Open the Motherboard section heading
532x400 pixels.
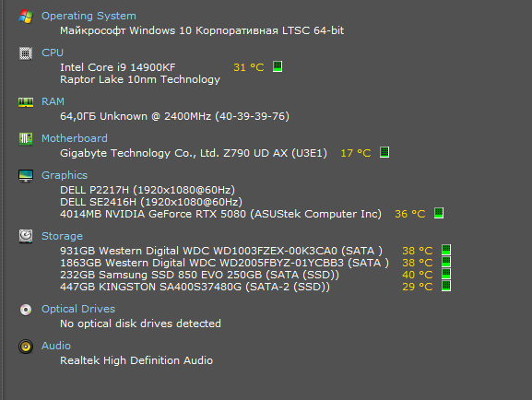(x=75, y=138)
